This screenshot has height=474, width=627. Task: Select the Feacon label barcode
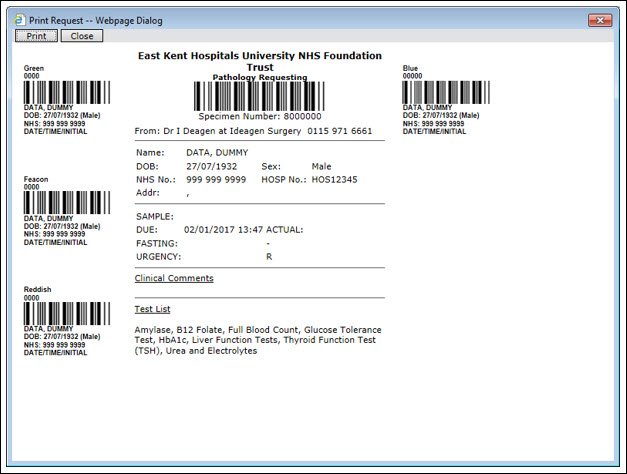click(x=67, y=203)
